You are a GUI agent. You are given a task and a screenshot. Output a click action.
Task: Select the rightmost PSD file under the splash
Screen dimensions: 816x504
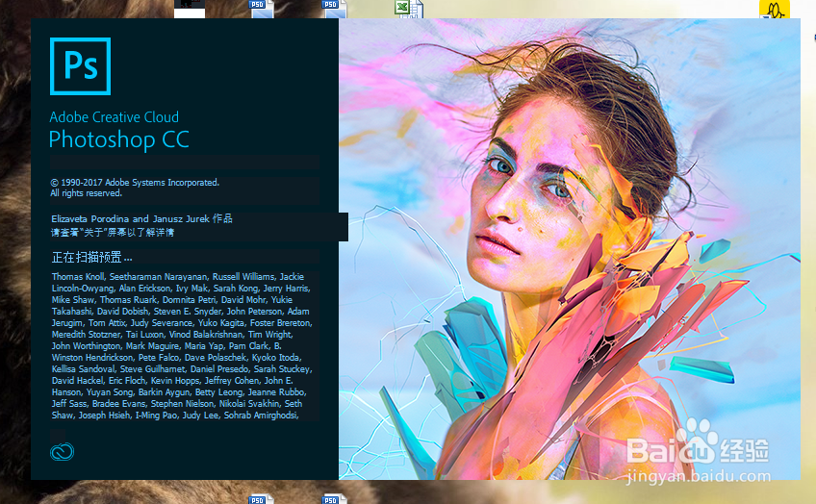pos(334,498)
